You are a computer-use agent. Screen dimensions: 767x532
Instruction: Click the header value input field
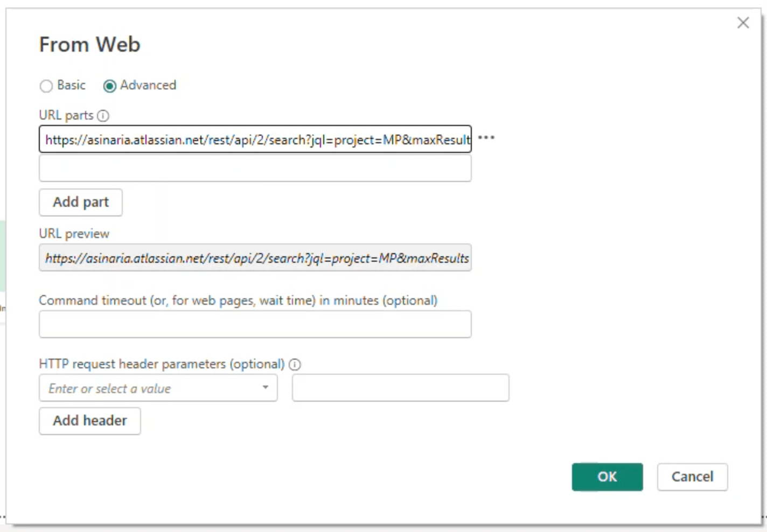(400, 388)
